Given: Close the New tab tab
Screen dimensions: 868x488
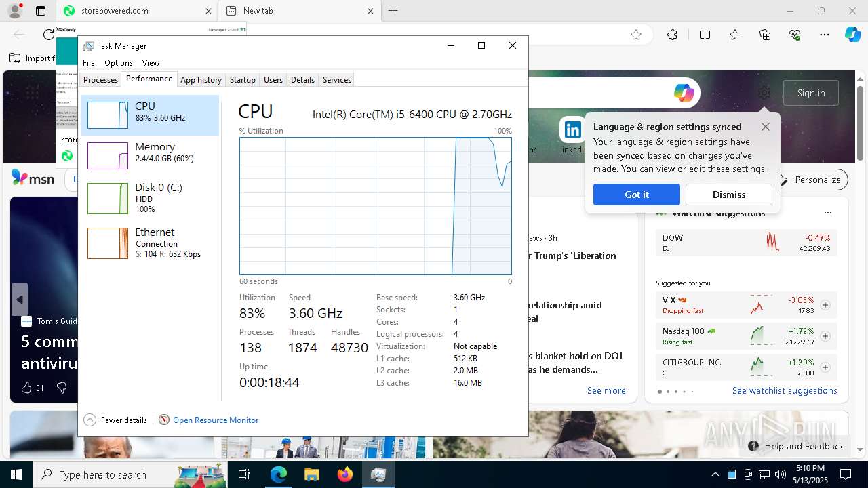Looking at the screenshot, I should point(370,11).
